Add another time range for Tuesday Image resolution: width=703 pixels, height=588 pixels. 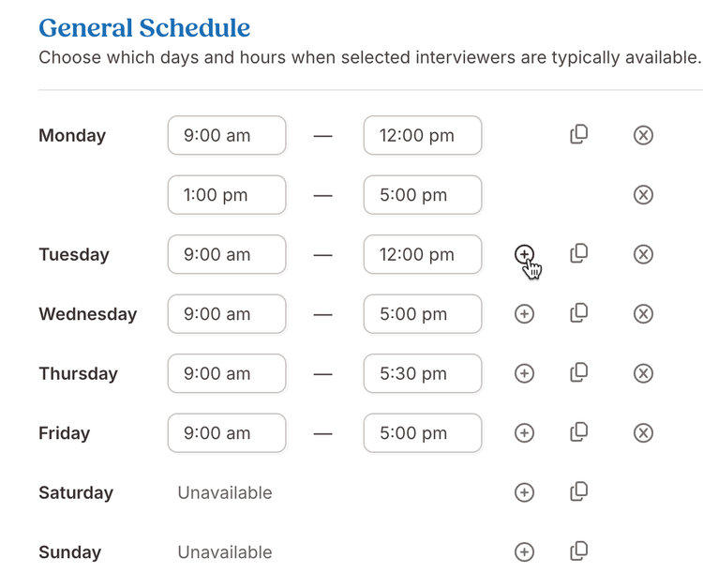coord(524,254)
